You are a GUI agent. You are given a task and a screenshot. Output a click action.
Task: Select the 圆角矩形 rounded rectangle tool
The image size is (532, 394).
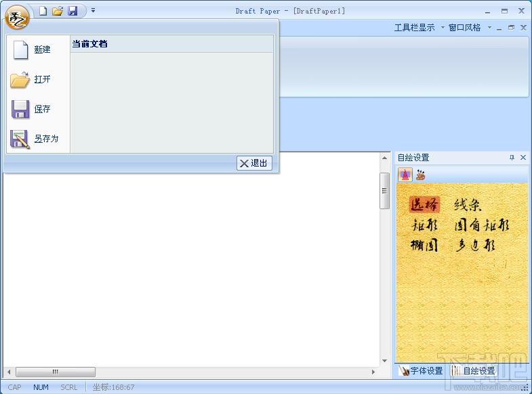[x=482, y=225]
